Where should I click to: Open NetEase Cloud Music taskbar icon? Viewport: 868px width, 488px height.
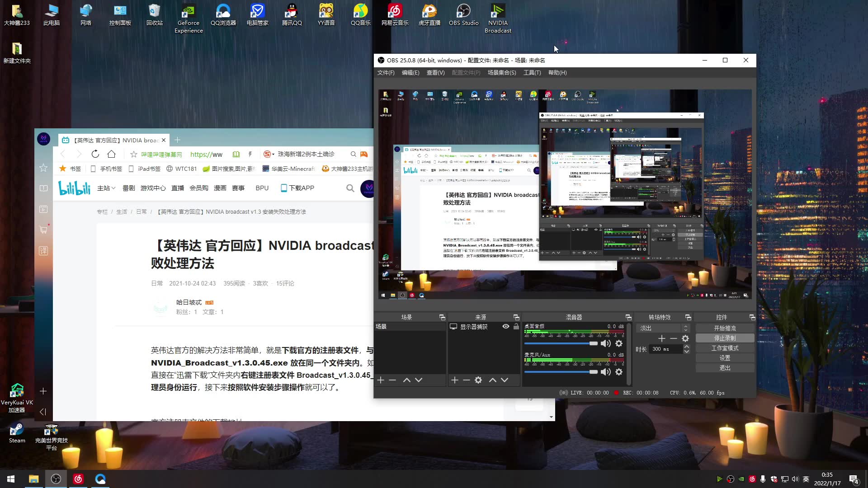[78, 479]
